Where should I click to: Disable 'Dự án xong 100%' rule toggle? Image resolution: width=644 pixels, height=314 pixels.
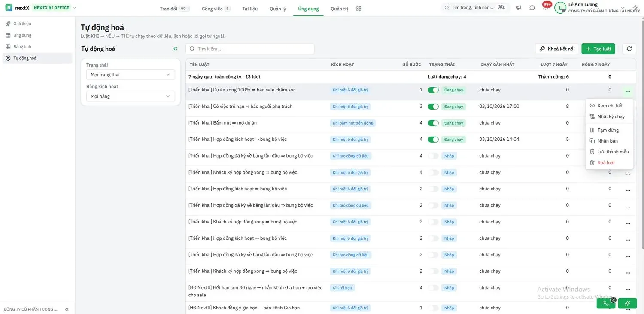[433, 90]
